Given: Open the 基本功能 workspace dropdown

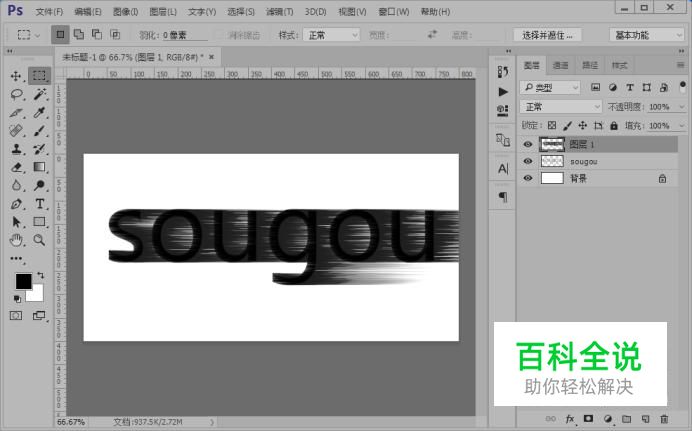Looking at the screenshot, I should [647, 35].
